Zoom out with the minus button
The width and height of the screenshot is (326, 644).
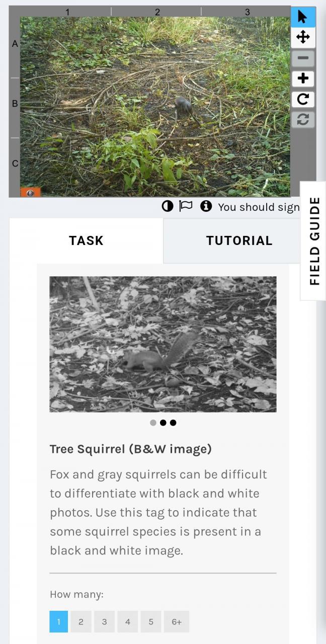(303, 58)
